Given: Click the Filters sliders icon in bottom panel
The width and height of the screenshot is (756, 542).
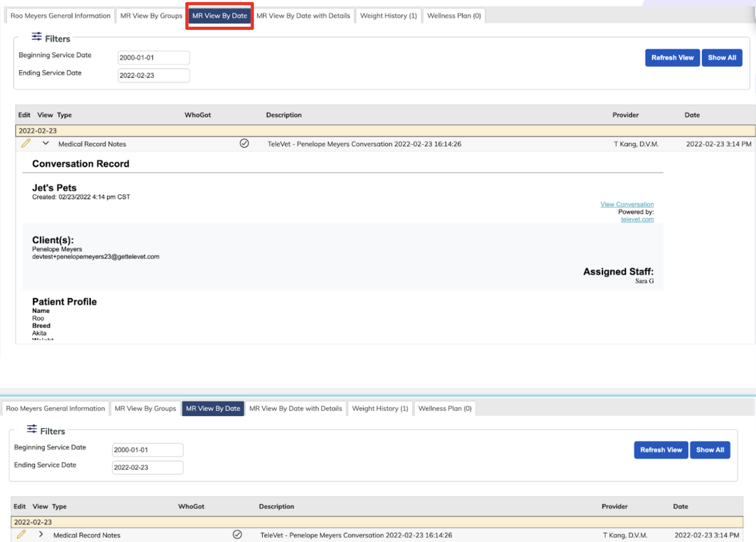Looking at the screenshot, I should (x=32, y=429).
